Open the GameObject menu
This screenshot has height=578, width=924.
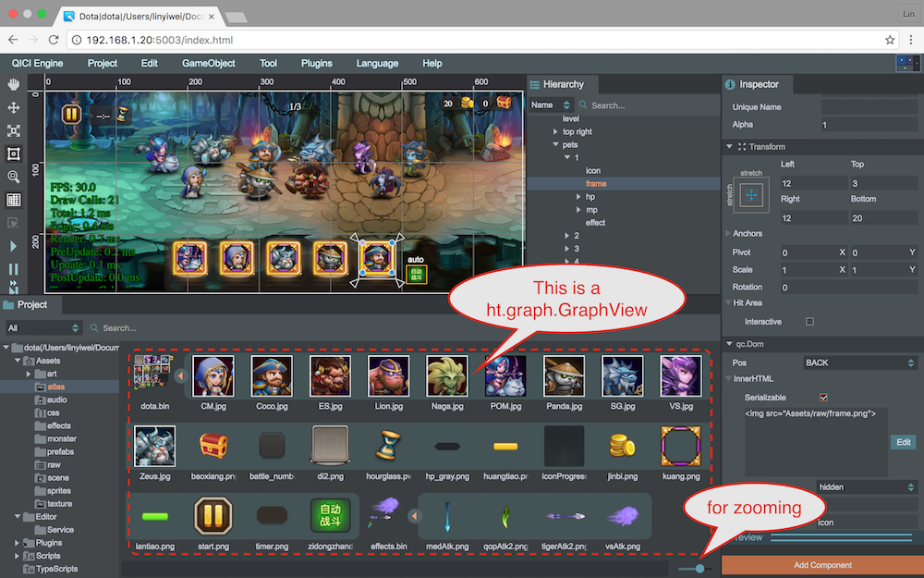pyautogui.click(x=208, y=63)
